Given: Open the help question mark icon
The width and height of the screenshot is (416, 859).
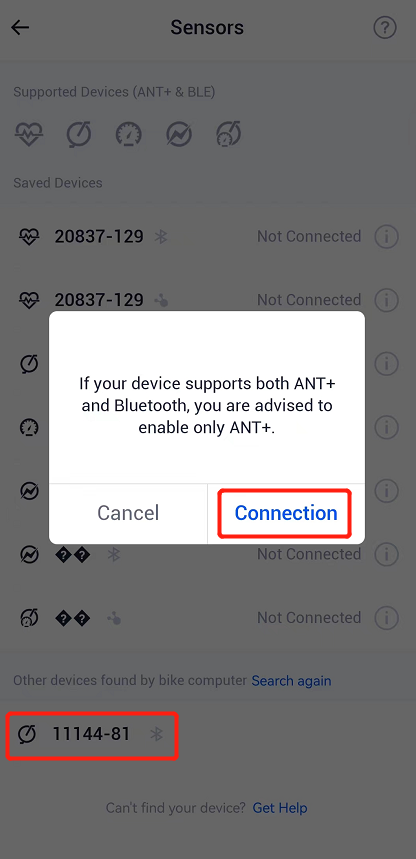Looking at the screenshot, I should click(x=385, y=27).
